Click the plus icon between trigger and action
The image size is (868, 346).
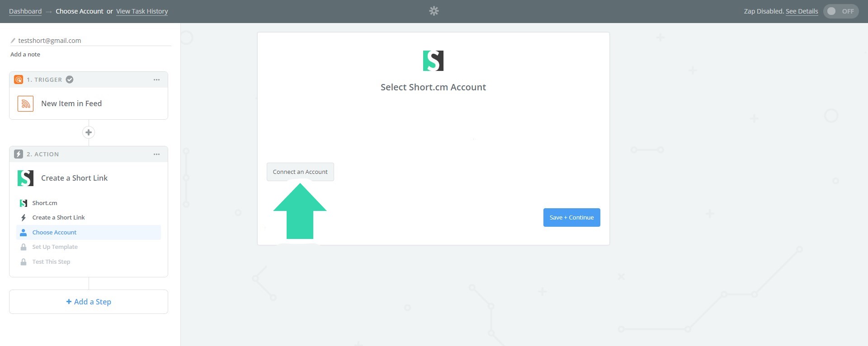tap(89, 132)
